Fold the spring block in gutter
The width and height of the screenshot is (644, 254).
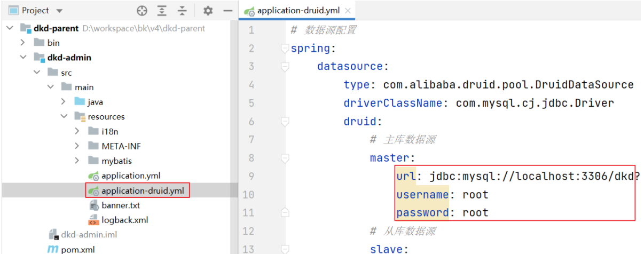285,49
